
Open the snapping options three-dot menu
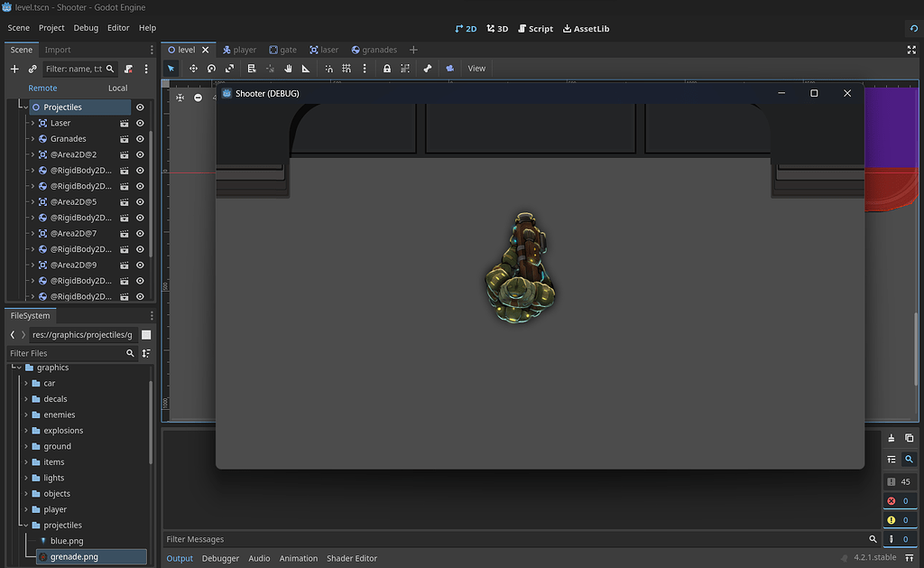pos(365,69)
